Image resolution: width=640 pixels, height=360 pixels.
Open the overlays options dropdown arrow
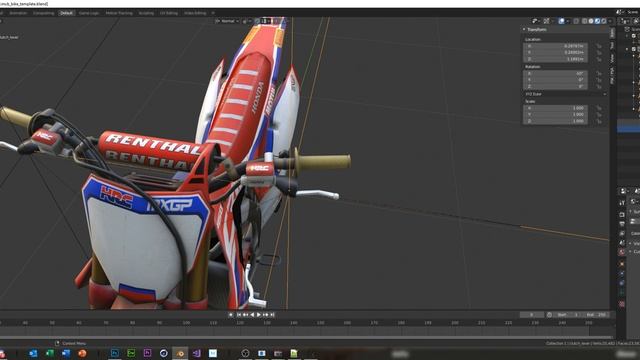pyautogui.click(x=568, y=21)
